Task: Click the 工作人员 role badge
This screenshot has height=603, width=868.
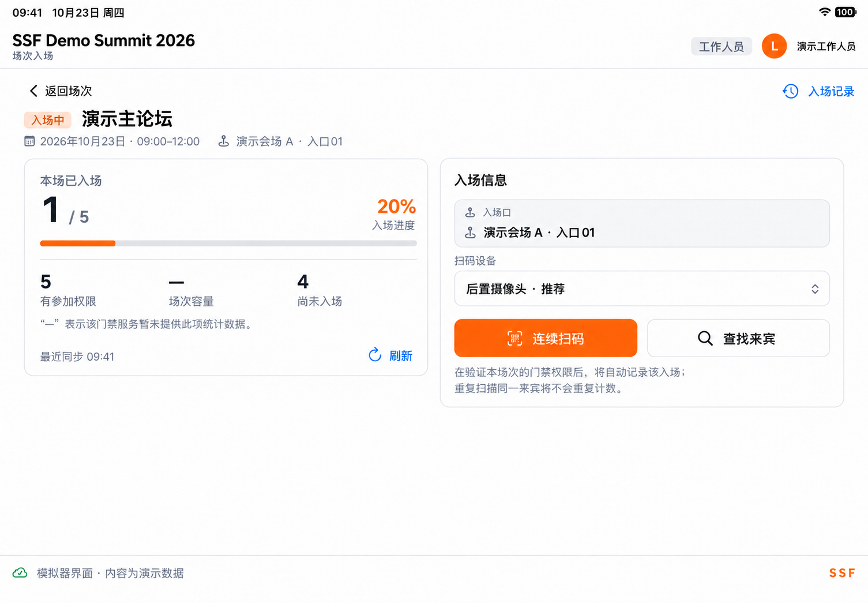Action: point(722,46)
